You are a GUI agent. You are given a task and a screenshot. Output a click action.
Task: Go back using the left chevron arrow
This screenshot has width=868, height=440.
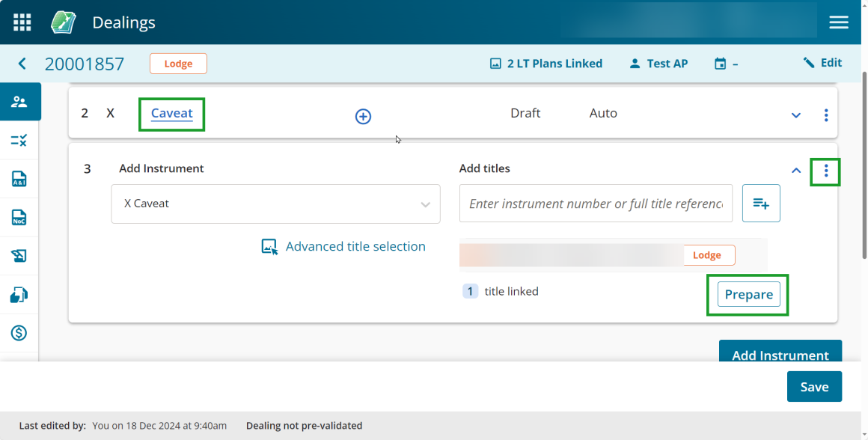22,64
